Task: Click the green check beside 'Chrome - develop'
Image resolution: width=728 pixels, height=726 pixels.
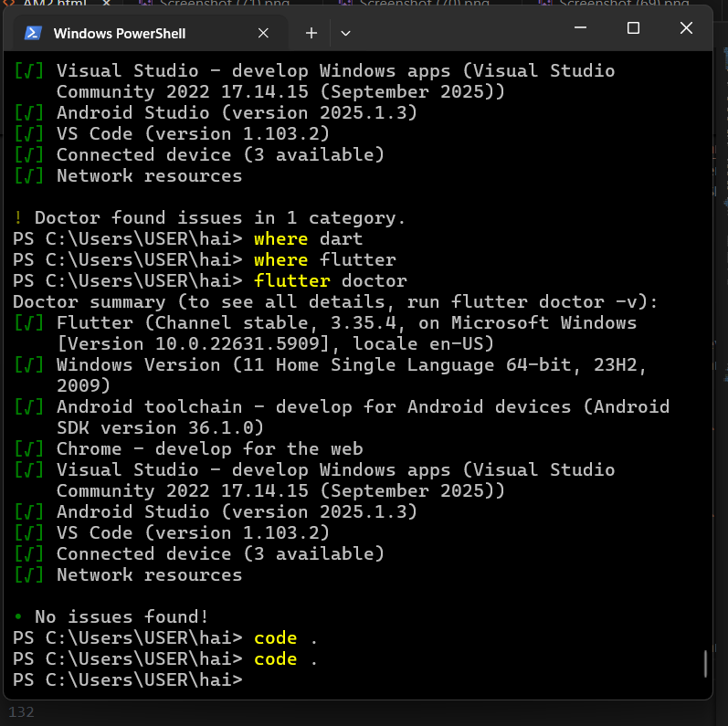Action: (x=29, y=449)
